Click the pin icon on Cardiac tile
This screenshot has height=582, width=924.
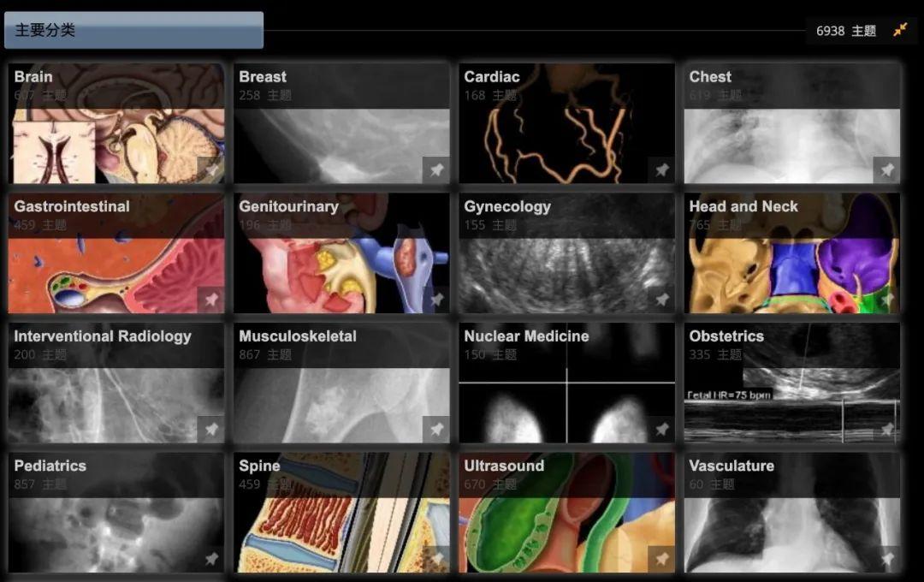[661, 169]
